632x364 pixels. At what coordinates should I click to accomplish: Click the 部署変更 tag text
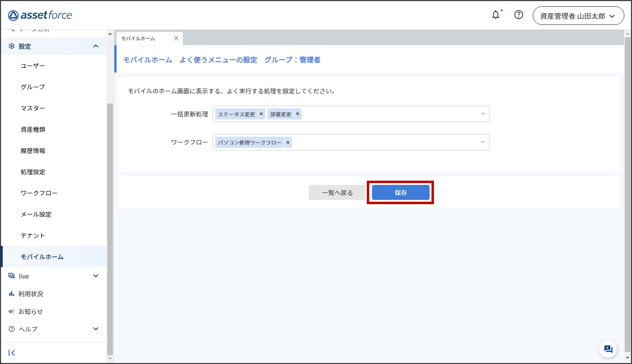pyautogui.click(x=281, y=114)
